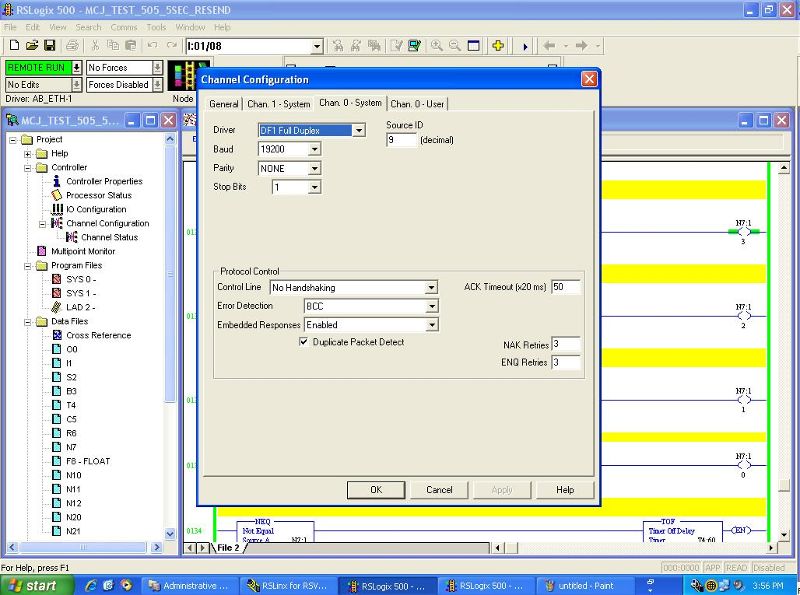Open the Embedded Responses dropdown
Image resolution: width=800 pixels, height=595 pixels.
pos(432,325)
